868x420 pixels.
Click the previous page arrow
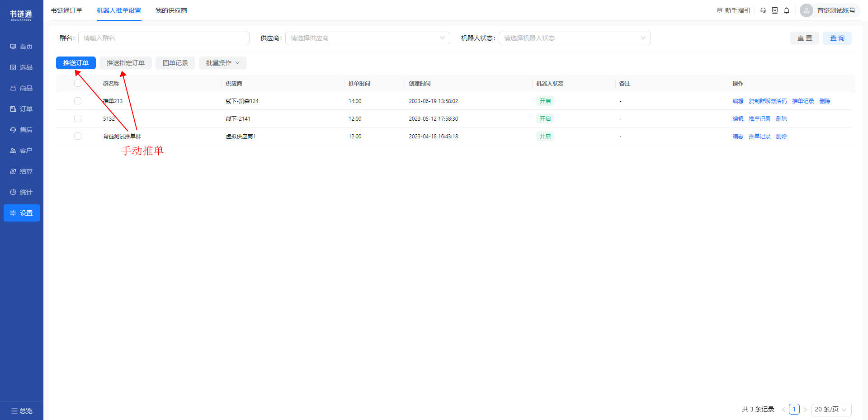tap(783, 410)
